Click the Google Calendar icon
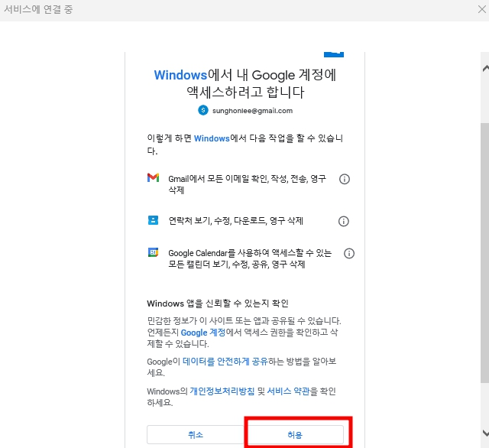 [153, 252]
